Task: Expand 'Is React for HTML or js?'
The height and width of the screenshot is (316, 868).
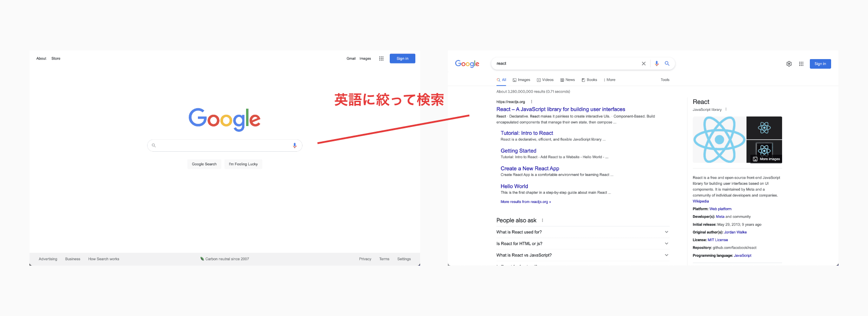Action: [582, 243]
